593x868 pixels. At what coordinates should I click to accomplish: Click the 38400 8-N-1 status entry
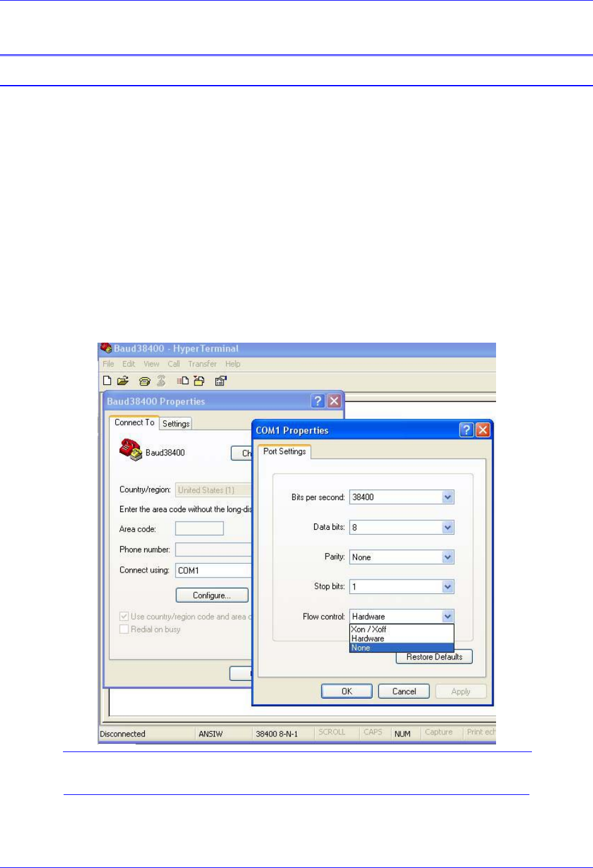(277, 733)
